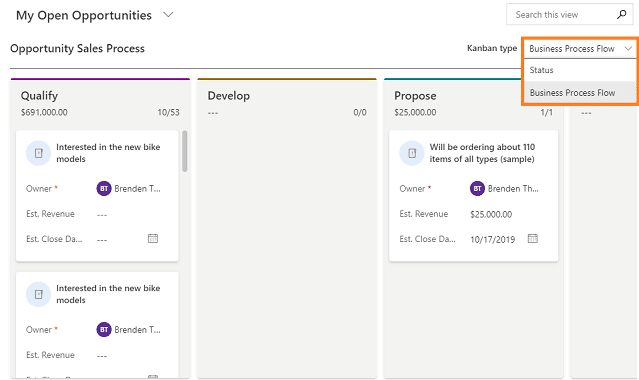Open the Kanban type Business Process Flow combo box

(x=580, y=49)
